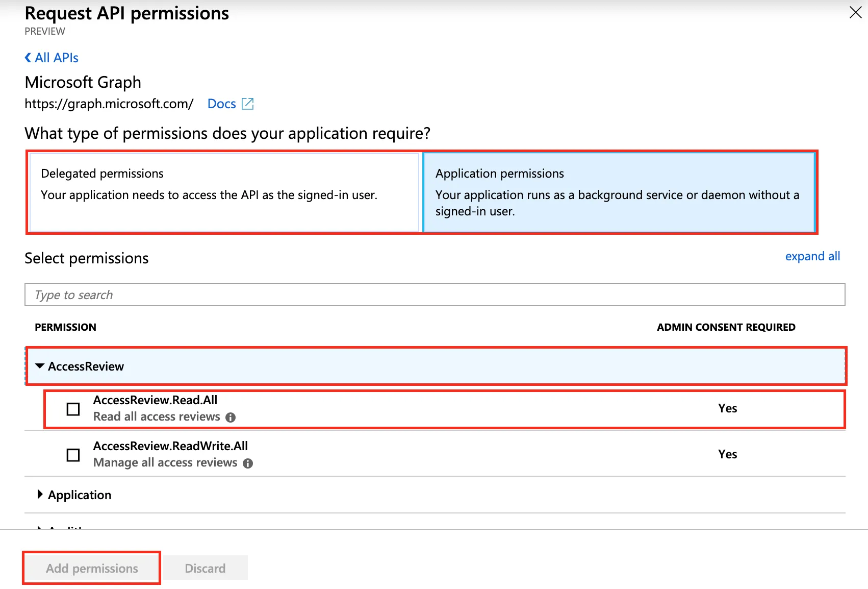Collapse the AccessReview permission group
The width and height of the screenshot is (868, 589).
tap(39, 366)
